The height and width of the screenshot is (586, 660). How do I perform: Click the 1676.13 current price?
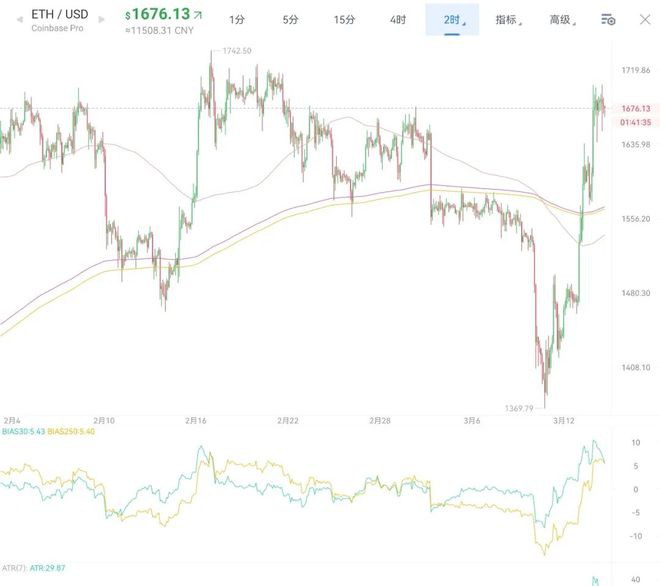tap(157, 14)
